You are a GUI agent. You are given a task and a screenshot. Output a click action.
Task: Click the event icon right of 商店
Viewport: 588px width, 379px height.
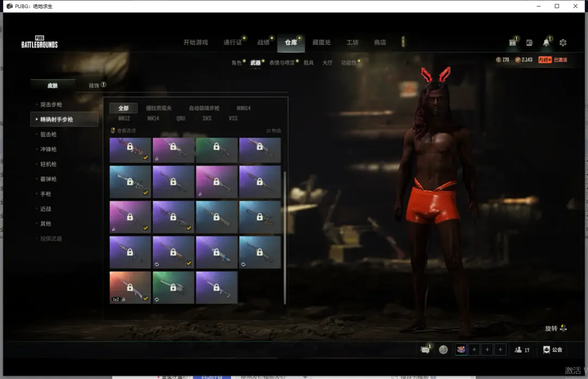point(403,42)
